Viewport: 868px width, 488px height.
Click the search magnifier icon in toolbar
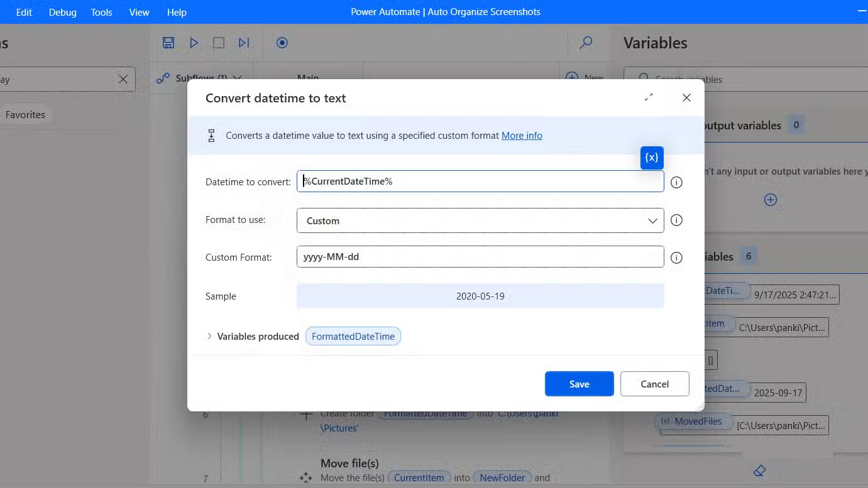[x=586, y=43]
